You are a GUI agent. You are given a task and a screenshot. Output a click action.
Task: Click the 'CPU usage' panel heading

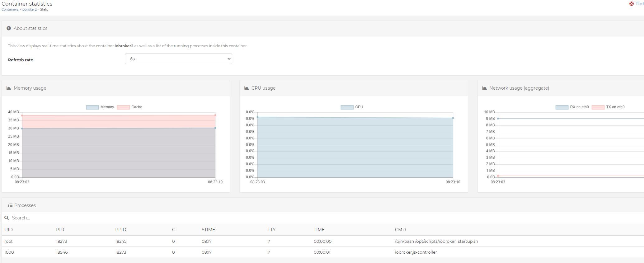pyautogui.click(x=263, y=88)
